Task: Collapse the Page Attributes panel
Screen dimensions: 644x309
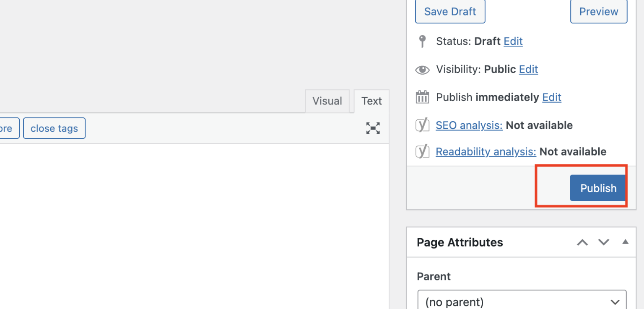Action: pyautogui.click(x=625, y=242)
